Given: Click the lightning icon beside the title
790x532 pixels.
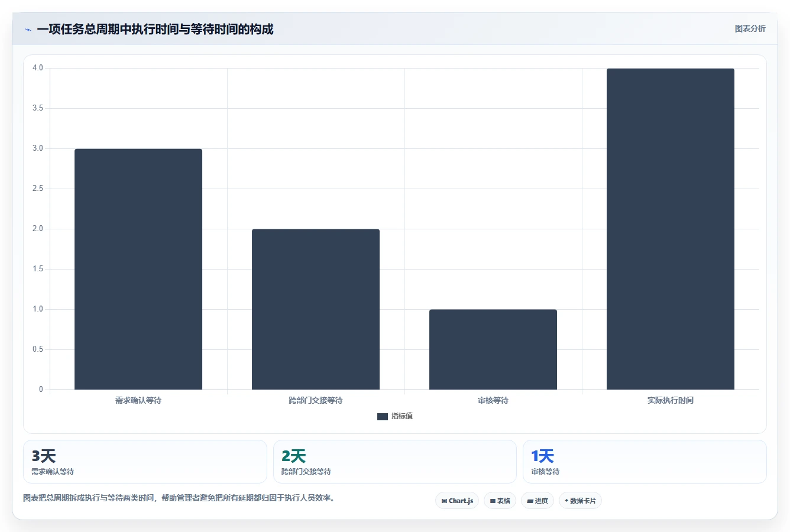Looking at the screenshot, I should 28,30.
